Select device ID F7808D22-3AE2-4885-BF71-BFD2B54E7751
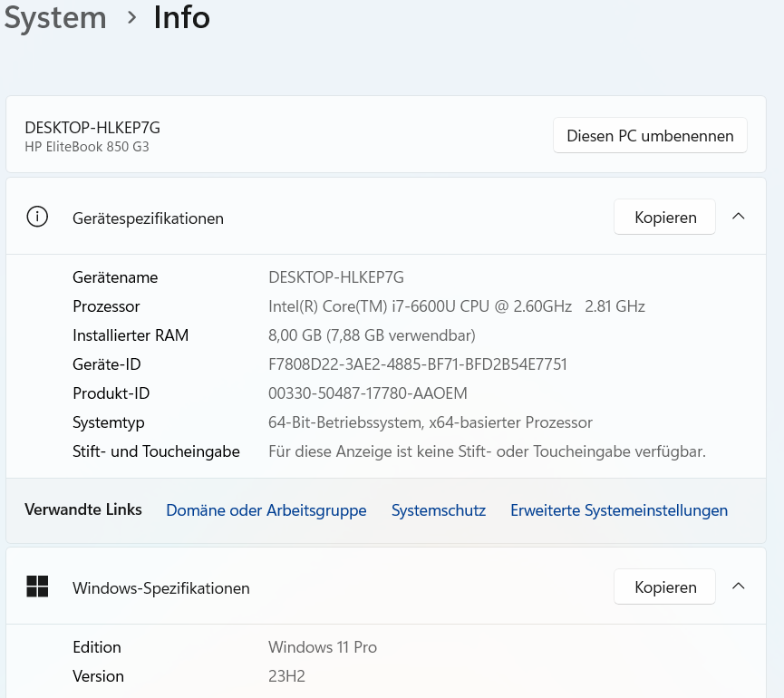This screenshot has height=698, width=784. pos(418,364)
